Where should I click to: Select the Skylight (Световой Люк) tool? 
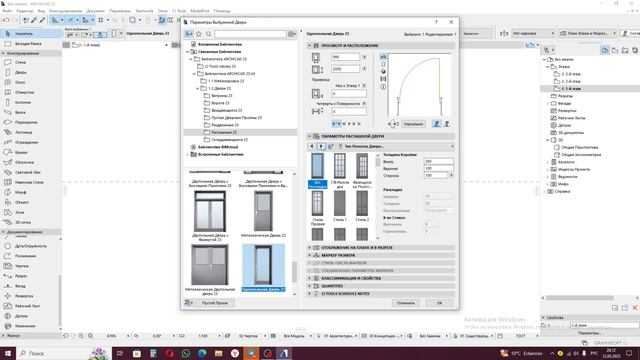coord(31,172)
